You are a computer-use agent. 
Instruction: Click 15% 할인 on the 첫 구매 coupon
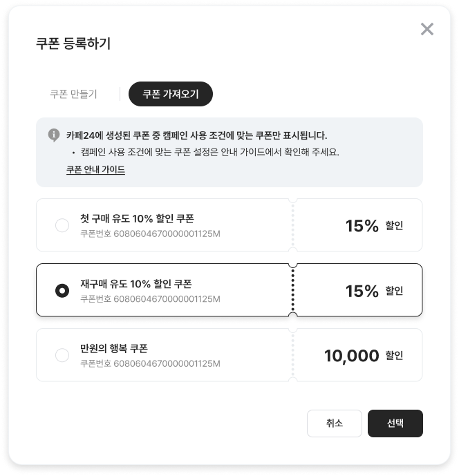coord(374,226)
